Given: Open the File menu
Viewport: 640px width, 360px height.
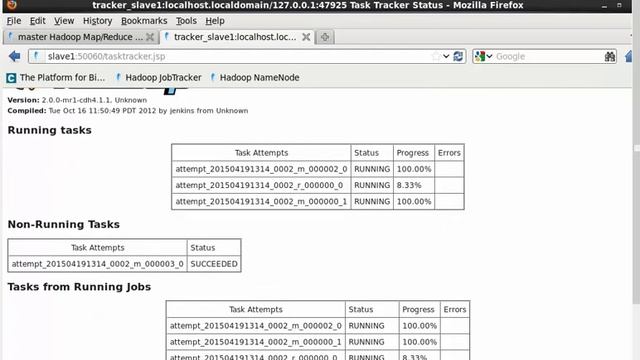Looking at the screenshot, I should [13, 21].
